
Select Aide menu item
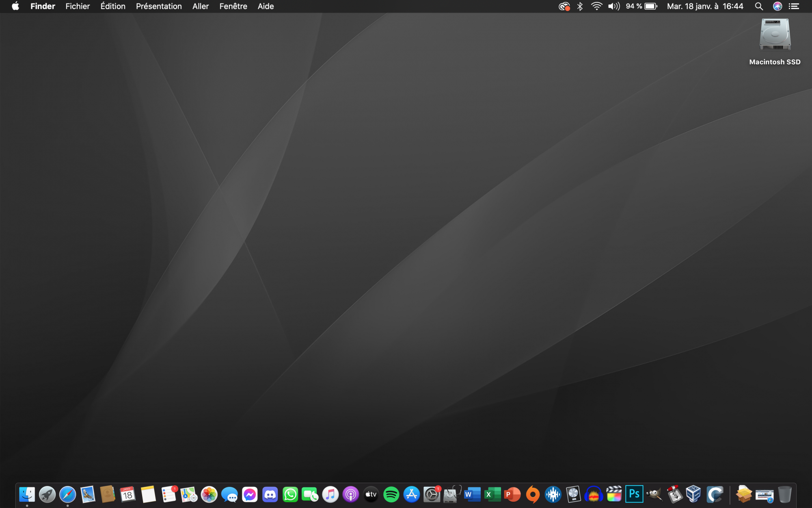coord(266,7)
